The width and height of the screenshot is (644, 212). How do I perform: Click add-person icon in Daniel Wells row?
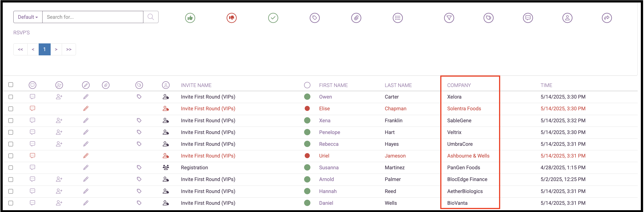click(x=59, y=203)
